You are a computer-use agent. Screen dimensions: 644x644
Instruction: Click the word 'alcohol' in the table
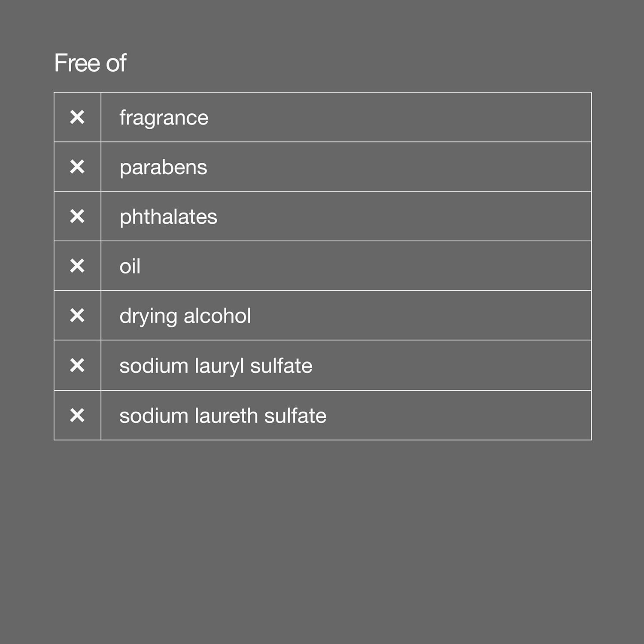pos(217,316)
